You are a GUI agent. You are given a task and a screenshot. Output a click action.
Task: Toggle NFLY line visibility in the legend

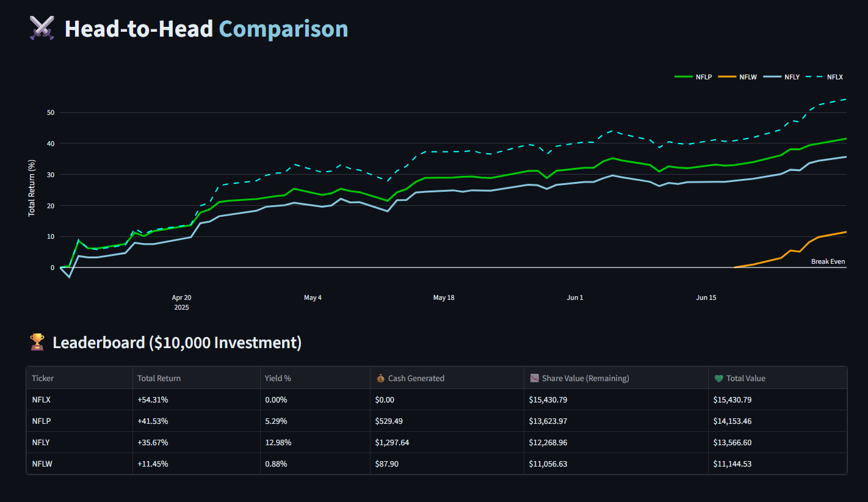pos(781,77)
